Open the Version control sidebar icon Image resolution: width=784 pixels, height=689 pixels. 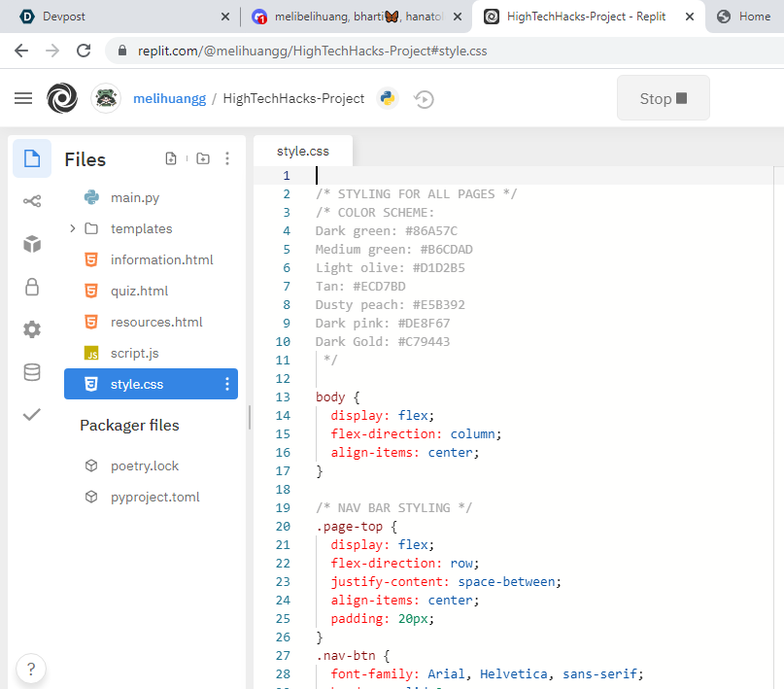coord(32,201)
